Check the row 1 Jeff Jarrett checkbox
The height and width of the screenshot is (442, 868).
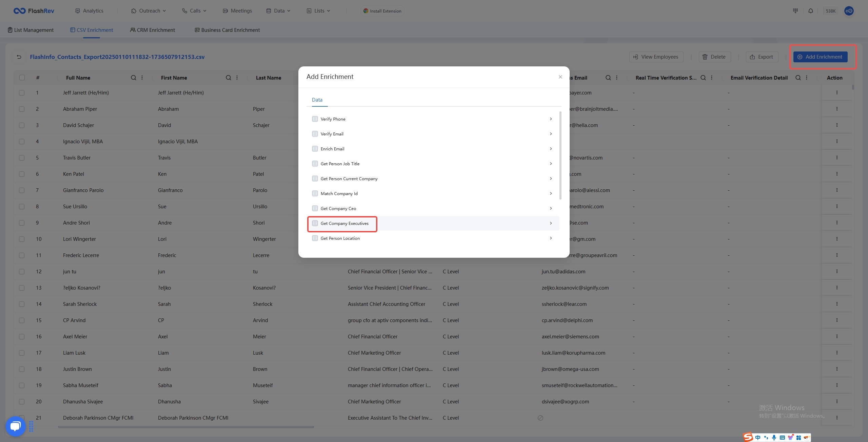[x=22, y=92]
